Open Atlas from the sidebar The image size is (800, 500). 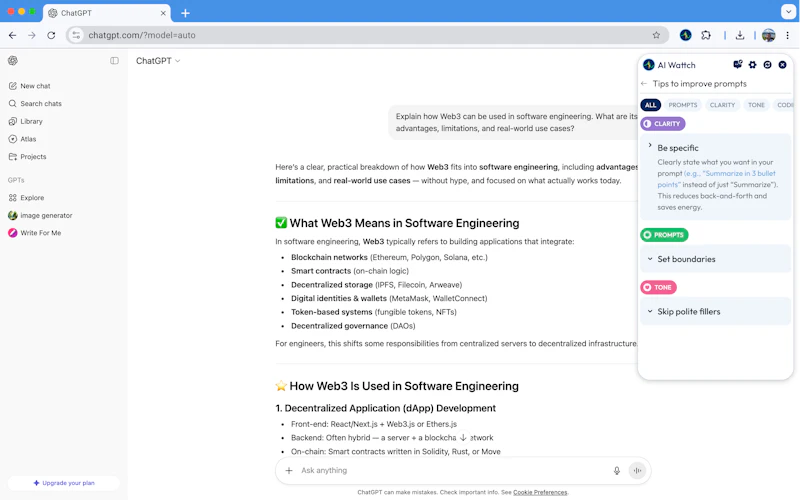(22, 139)
